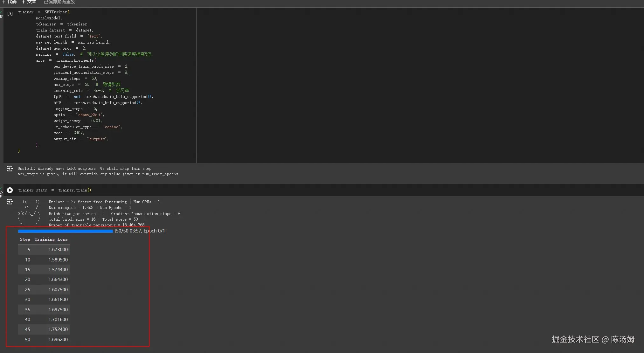The image size is (644, 353).
Task: Click the plus icon of '+ 文本'
Action: (x=24, y=2)
